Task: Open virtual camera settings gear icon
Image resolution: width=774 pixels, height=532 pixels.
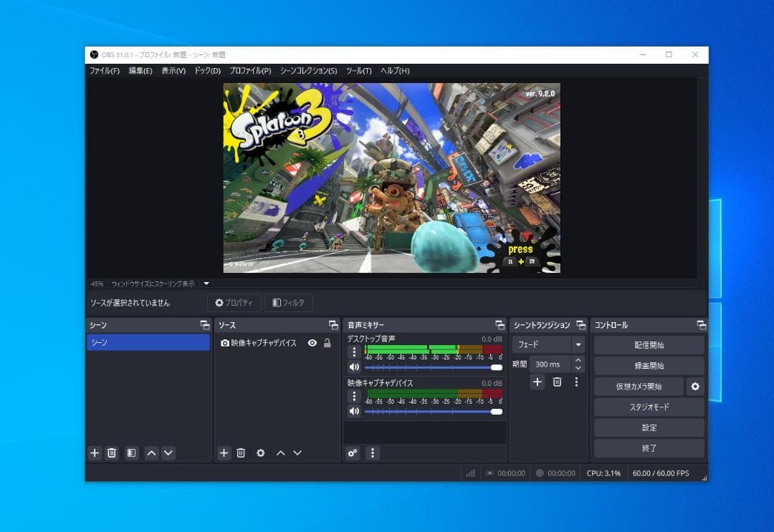Action: coord(694,387)
